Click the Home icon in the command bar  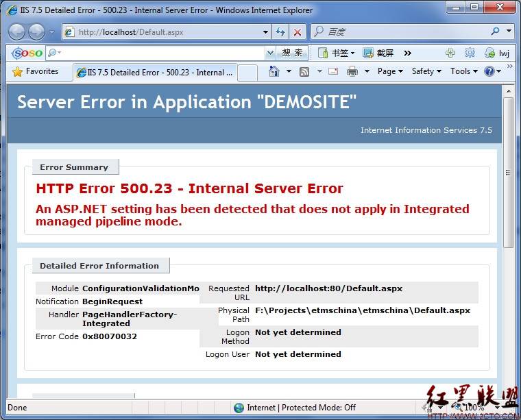(x=274, y=71)
